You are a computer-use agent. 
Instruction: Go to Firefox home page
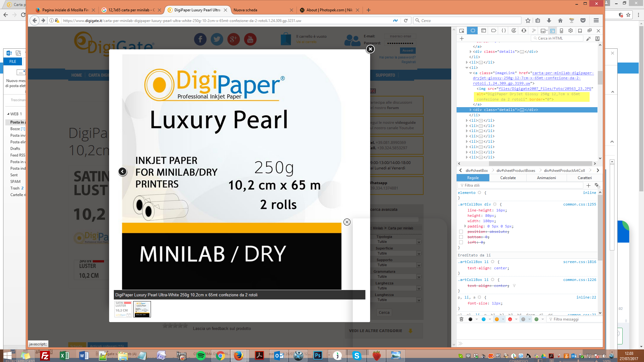click(x=560, y=20)
